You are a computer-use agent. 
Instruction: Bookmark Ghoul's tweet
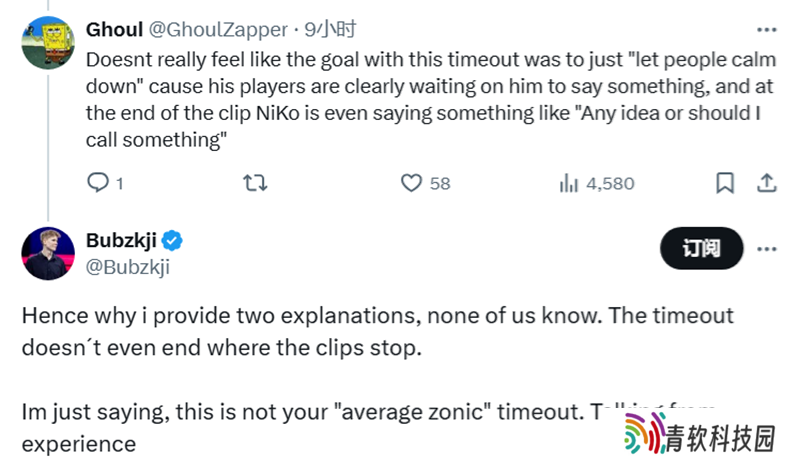coord(725,183)
